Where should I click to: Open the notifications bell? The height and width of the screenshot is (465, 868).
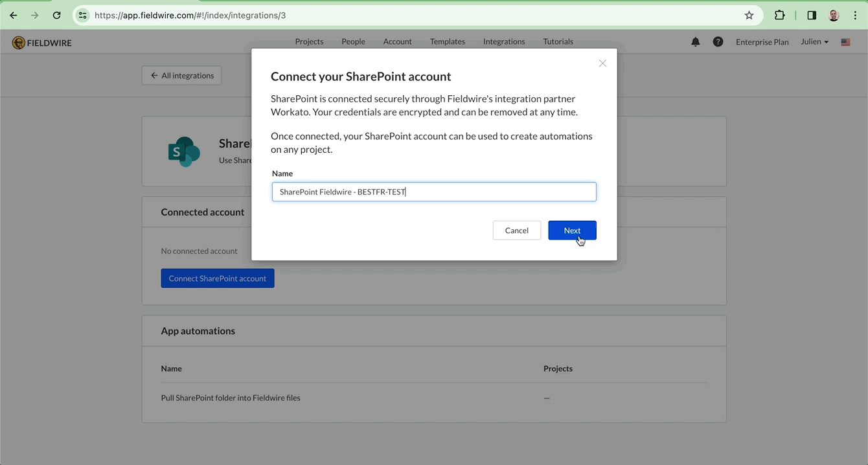[695, 41]
